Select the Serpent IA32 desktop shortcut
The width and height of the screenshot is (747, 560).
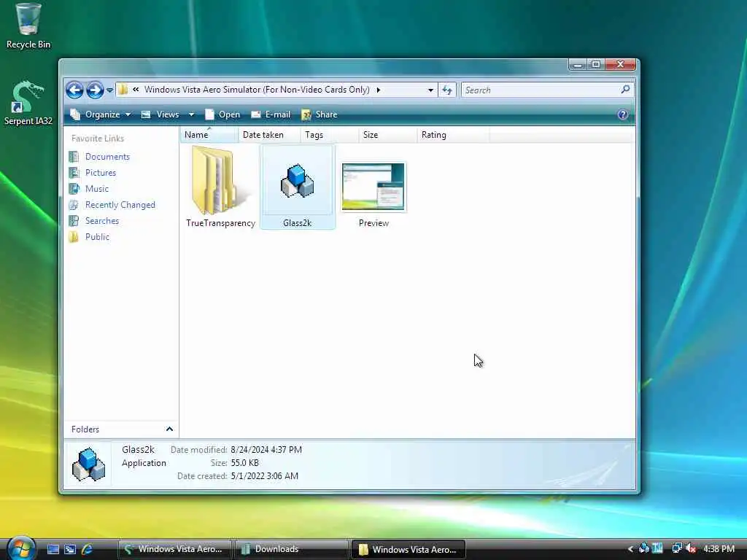(x=28, y=104)
